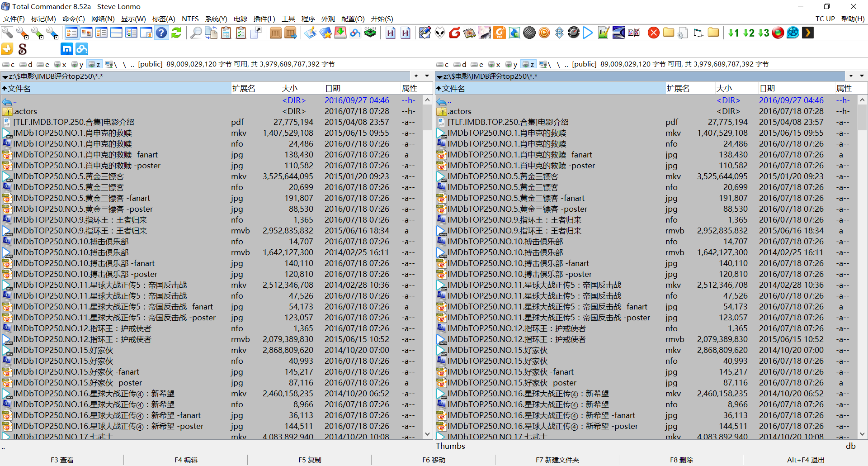Click the starred blue folders favorites icon
The width and height of the screenshot is (868, 466).
point(325,33)
